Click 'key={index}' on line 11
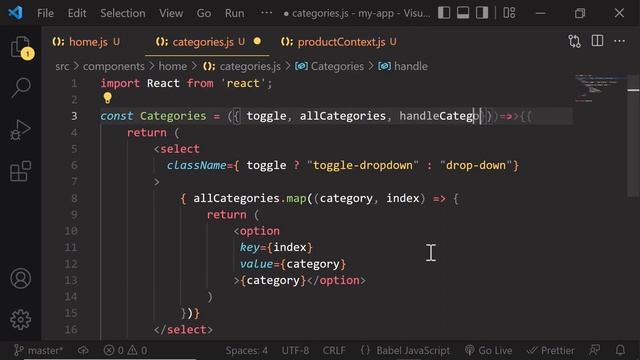 (x=276, y=247)
